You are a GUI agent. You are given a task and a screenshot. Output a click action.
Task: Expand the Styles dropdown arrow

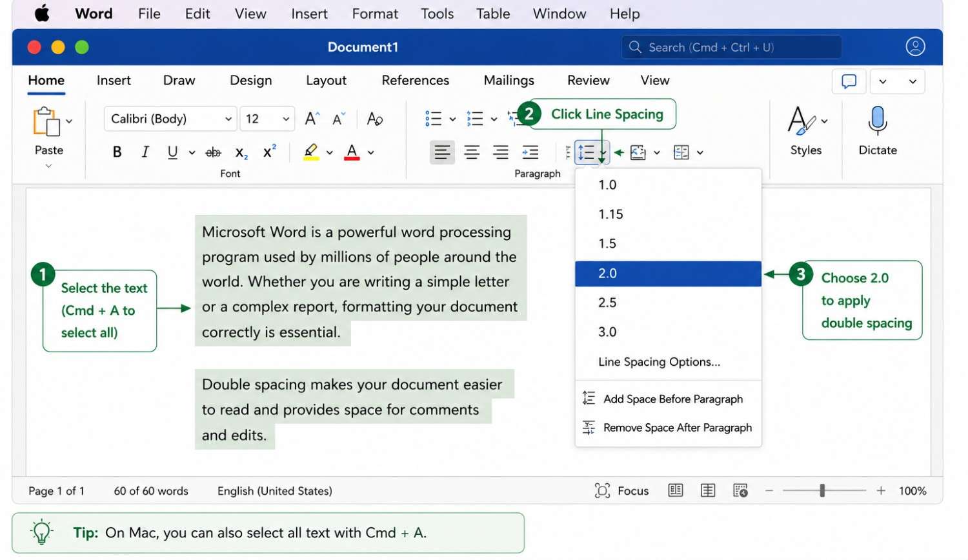824,121
